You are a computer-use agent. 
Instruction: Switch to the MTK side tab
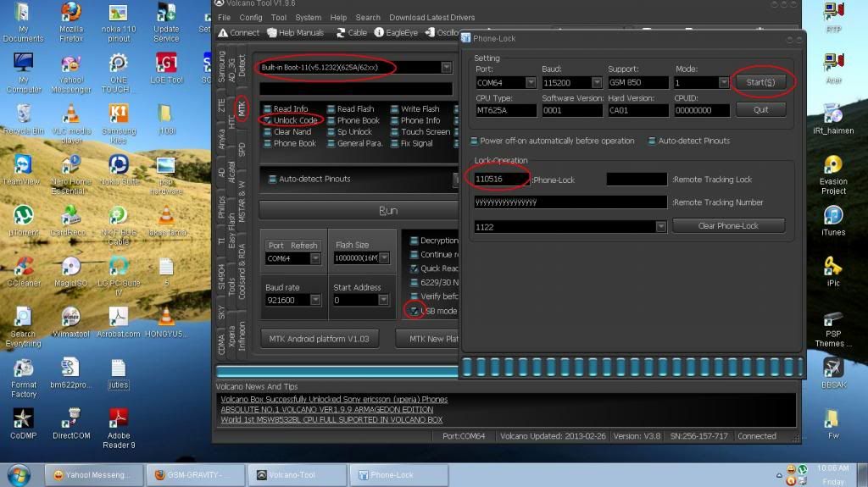point(242,108)
